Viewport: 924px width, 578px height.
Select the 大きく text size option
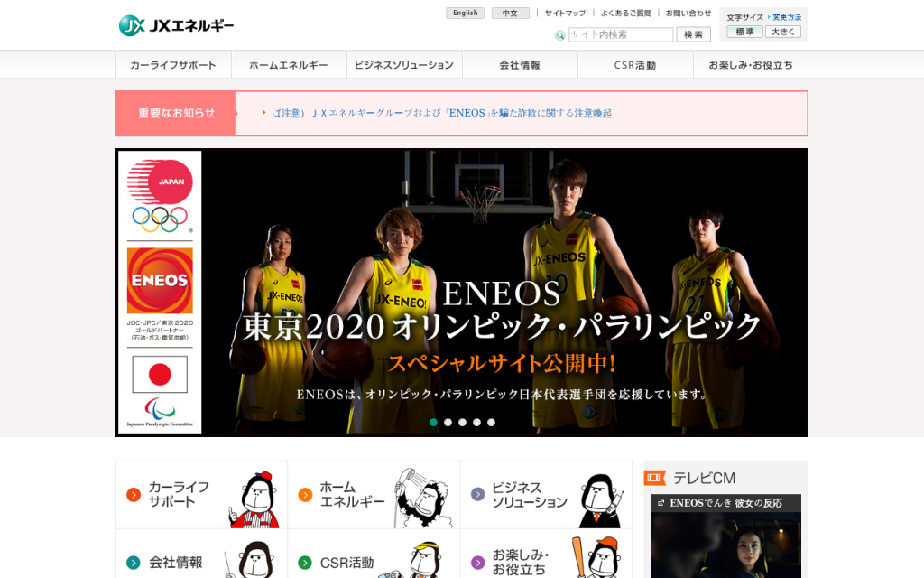tap(783, 32)
